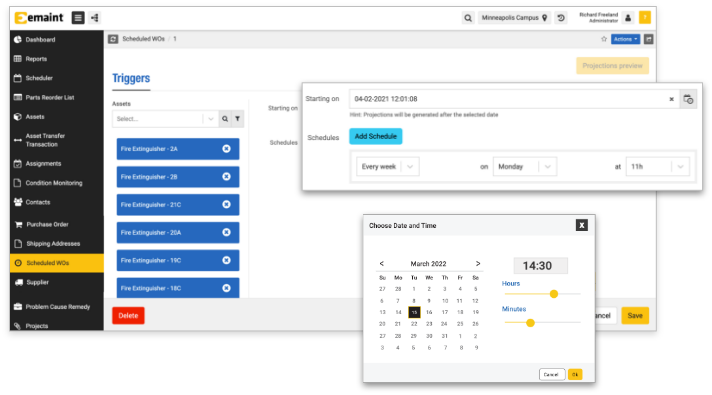Click the user profile icon
This screenshot has height=395, width=712.
628,18
